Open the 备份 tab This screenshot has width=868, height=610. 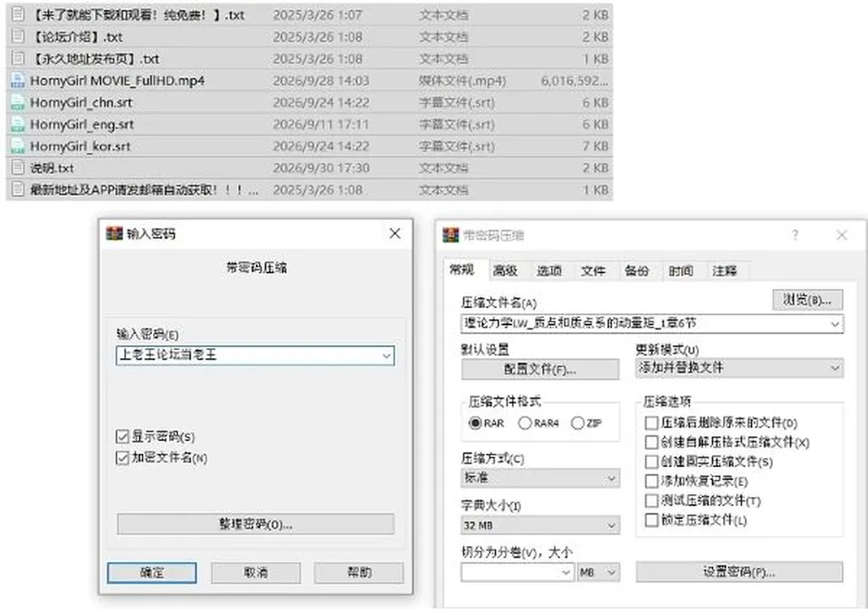[x=637, y=271]
